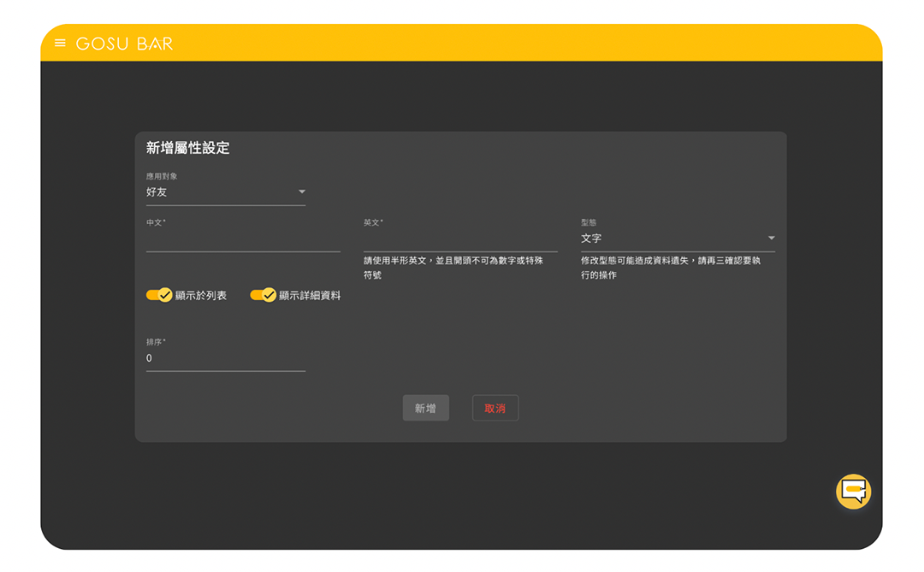Focus the 英文 input field

pos(460,240)
